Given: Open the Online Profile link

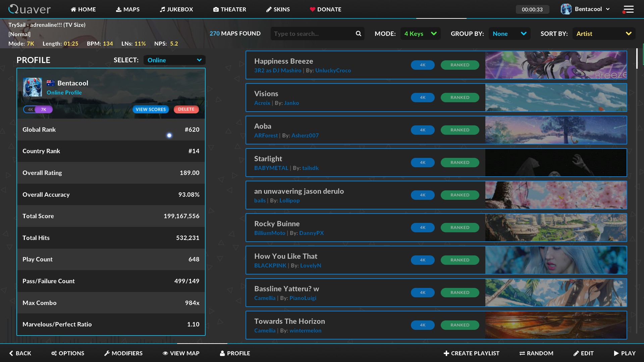Looking at the screenshot, I should [x=64, y=93].
